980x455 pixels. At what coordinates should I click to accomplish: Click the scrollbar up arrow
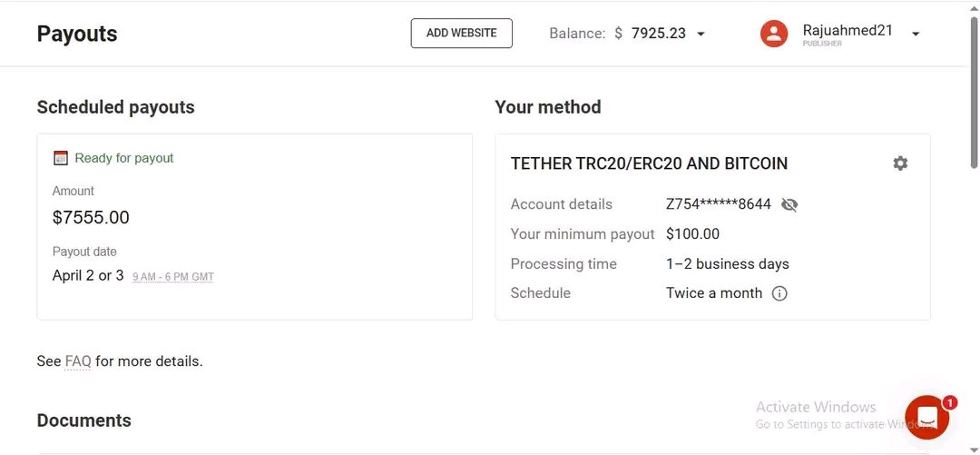(x=974, y=7)
